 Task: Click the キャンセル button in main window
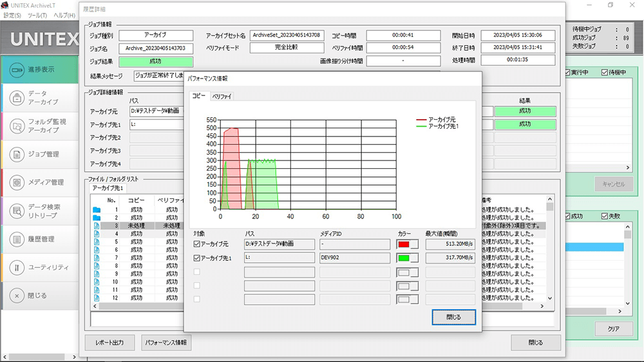pos(614,184)
